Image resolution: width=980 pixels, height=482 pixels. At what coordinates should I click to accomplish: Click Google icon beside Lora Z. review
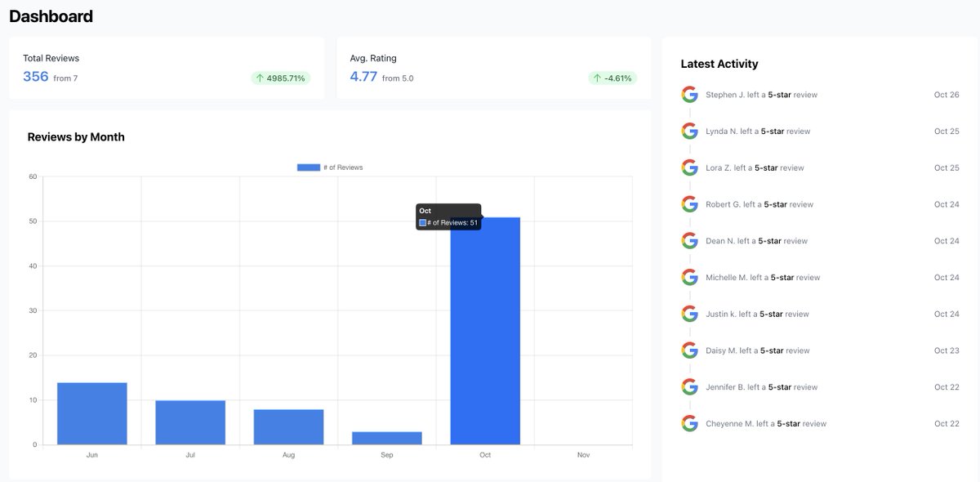click(x=689, y=167)
